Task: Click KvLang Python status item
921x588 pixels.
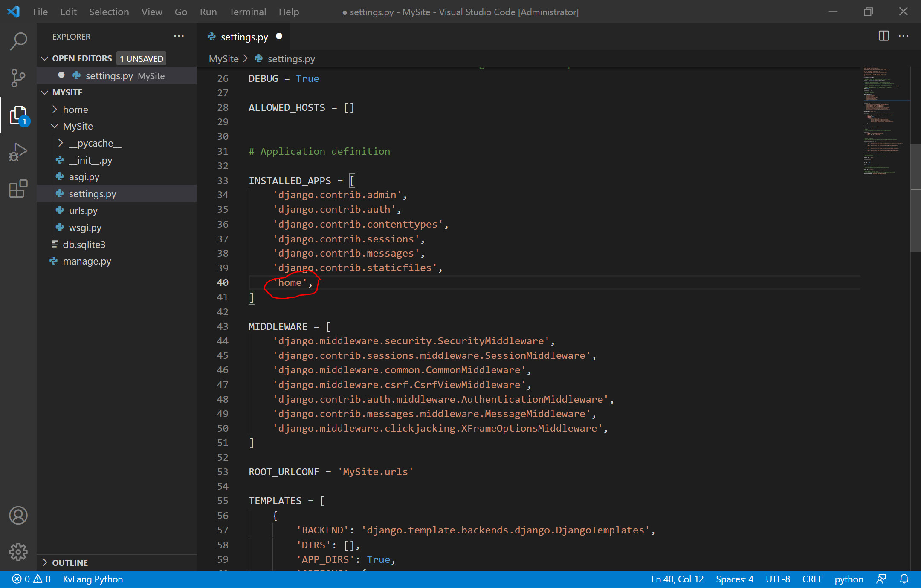Action: coord(93,579)
